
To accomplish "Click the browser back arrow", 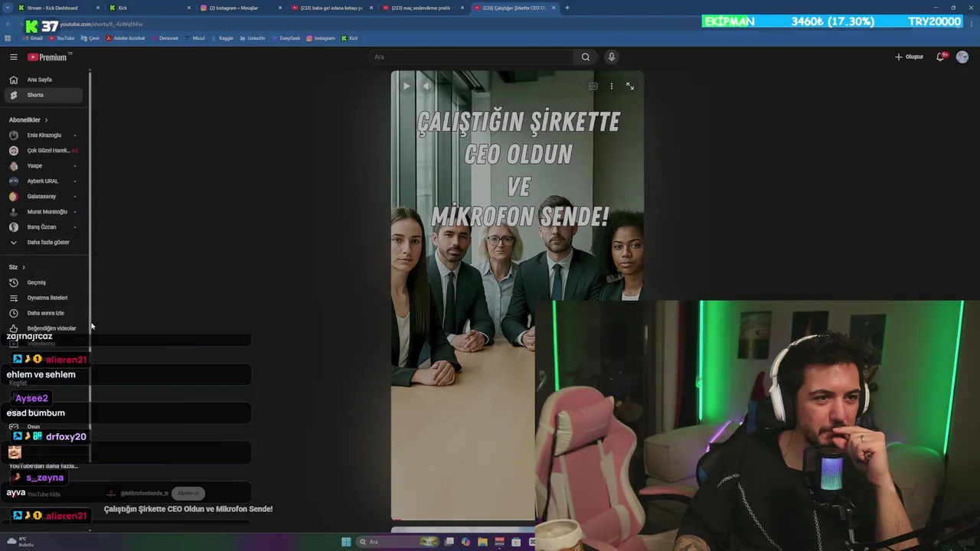I will (8, 24).
